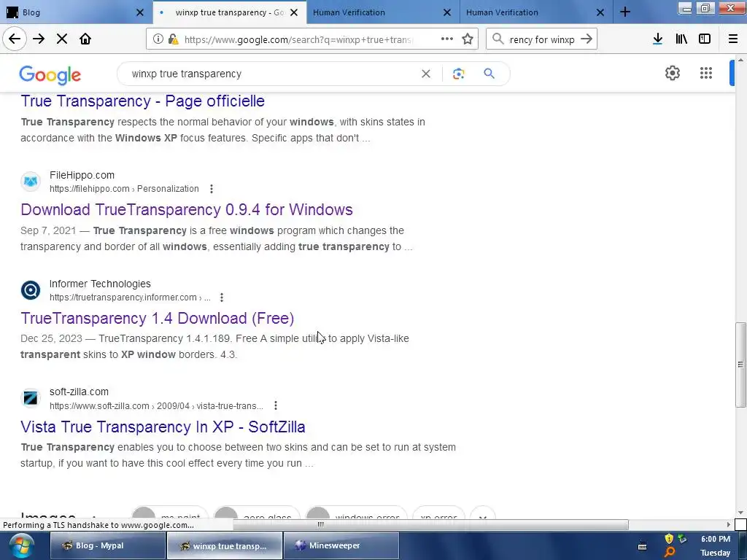Click the Google search input field

pos(271,74)
